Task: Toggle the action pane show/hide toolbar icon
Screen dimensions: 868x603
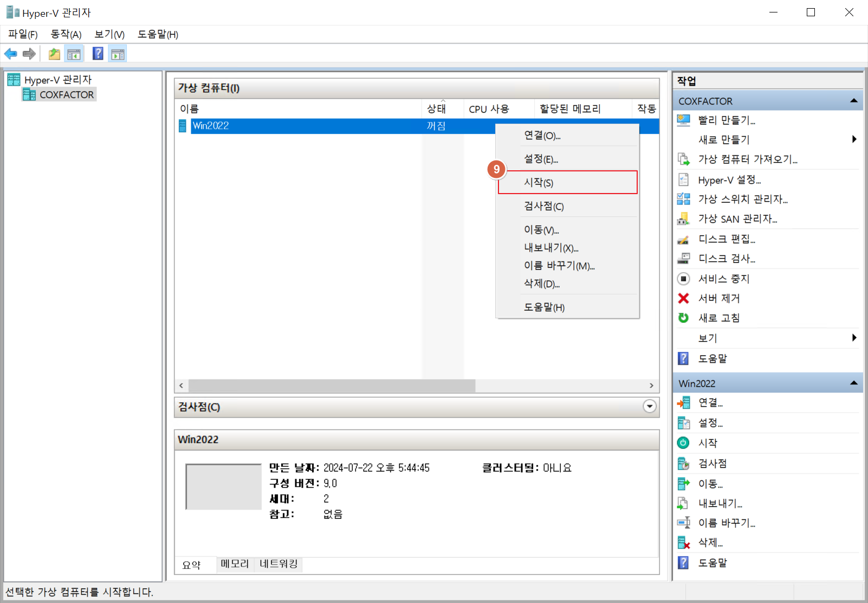Action: click(x=118, y=54)
